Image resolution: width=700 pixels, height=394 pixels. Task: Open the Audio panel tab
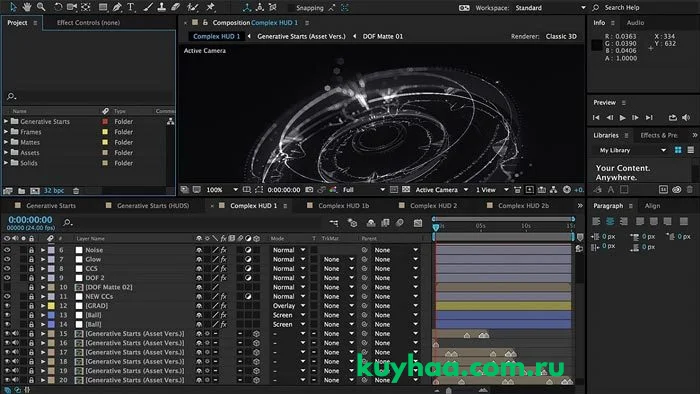(x=635, y=23)
